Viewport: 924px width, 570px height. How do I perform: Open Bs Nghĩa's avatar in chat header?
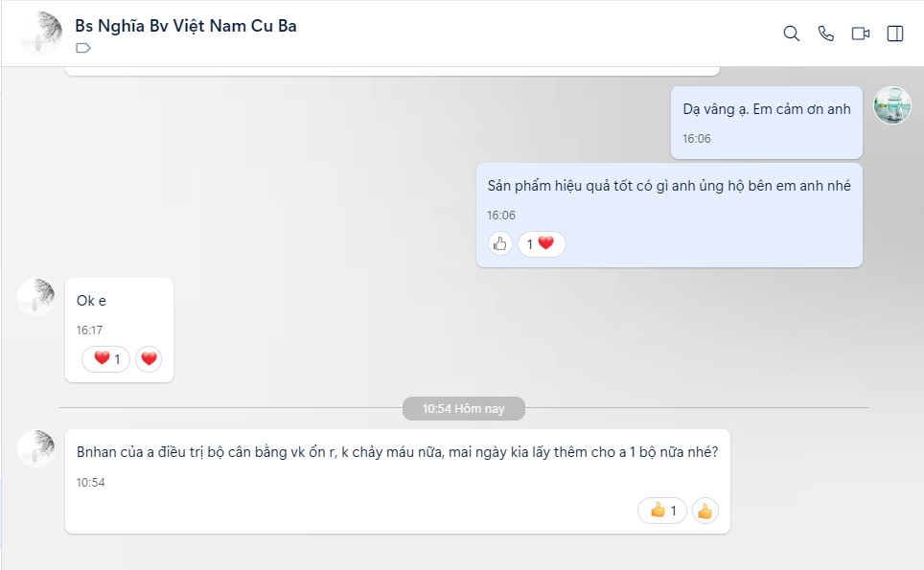(x=39, y=34)
